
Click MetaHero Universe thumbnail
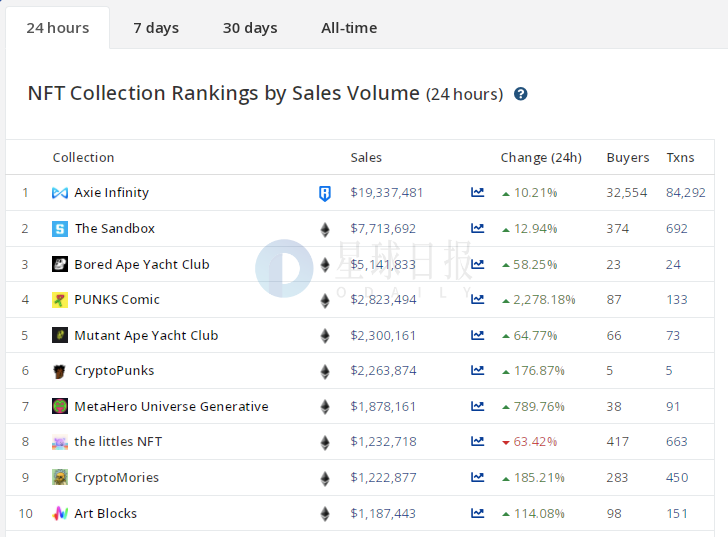[x=60, y=406]
